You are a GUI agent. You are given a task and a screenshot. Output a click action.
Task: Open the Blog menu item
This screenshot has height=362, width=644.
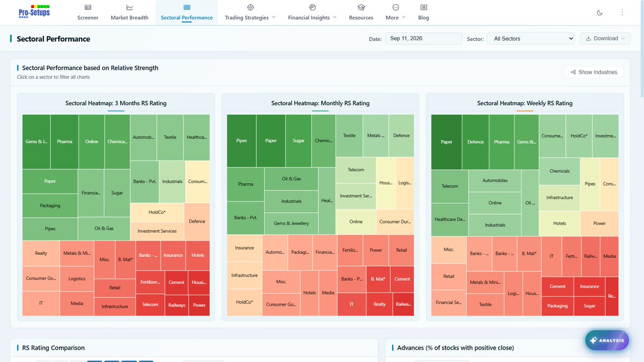423,12
